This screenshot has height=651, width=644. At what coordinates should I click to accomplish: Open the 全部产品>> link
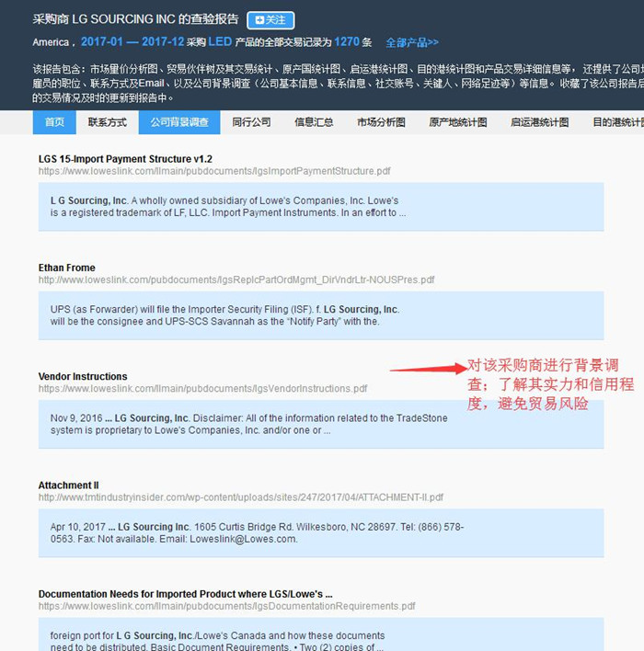(x=412, y=43)
